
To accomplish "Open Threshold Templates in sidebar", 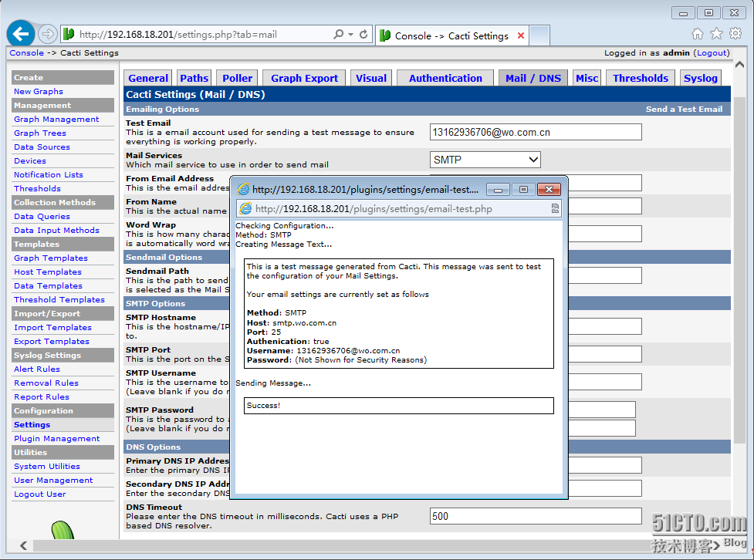I will click(x=59, y=300).
